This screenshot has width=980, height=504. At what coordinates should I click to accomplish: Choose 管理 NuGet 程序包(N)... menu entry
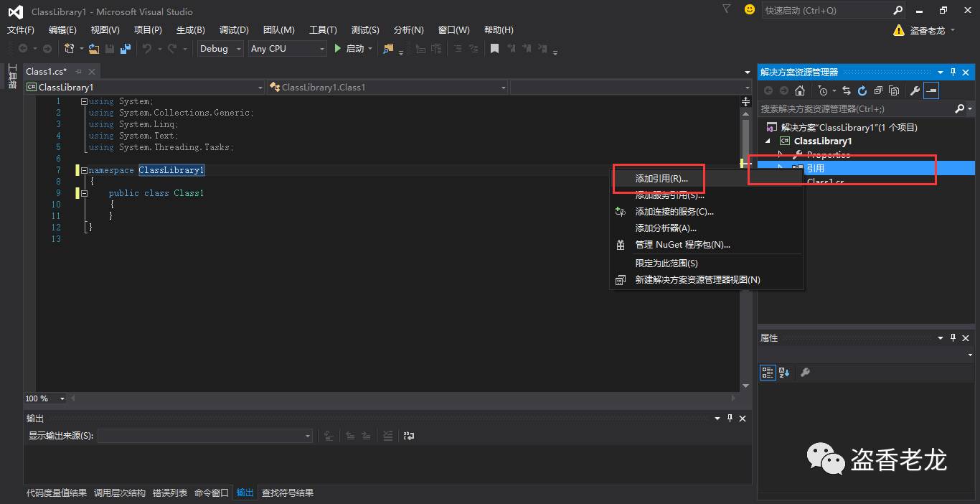point(682,245)
